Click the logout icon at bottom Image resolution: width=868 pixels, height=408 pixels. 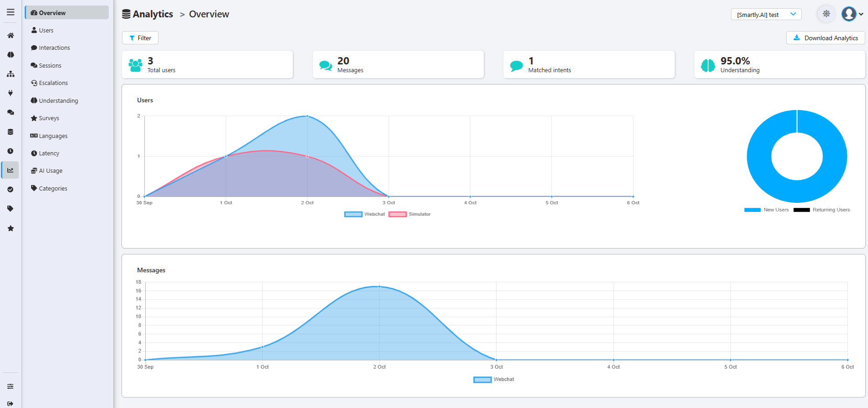point(11,403)
